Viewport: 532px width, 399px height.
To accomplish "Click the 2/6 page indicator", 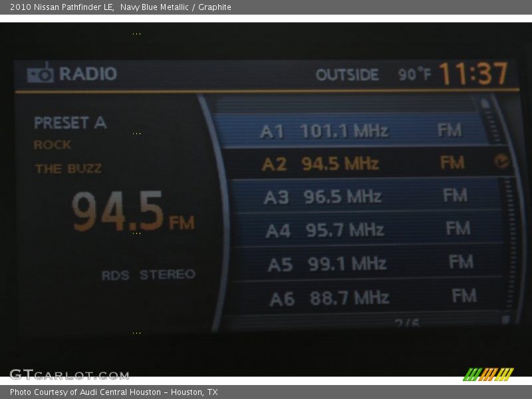I will point(407,323).
